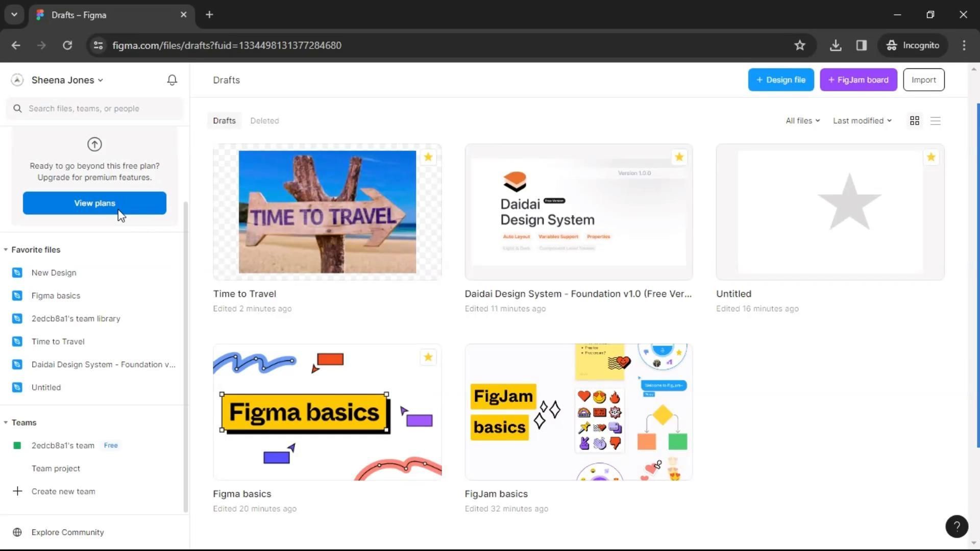Bookmark this page with the star icon

tap(799, 45)
